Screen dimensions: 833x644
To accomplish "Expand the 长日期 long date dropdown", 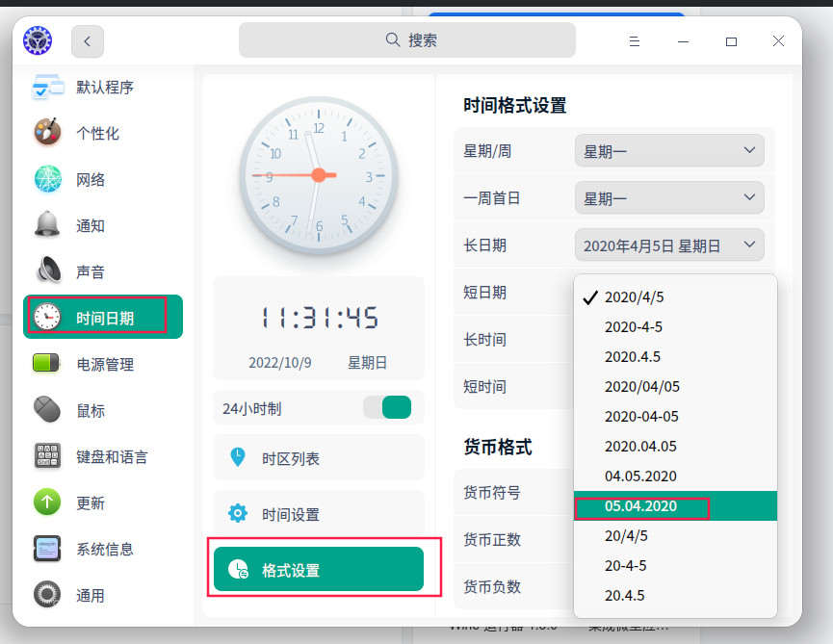I will click(669, 245).
